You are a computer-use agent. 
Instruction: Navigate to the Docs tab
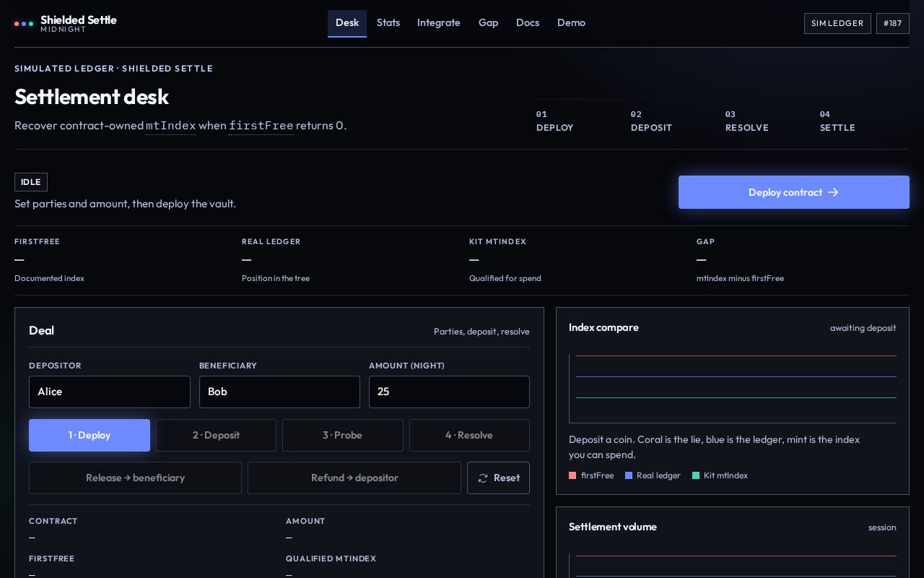point(528,23)
